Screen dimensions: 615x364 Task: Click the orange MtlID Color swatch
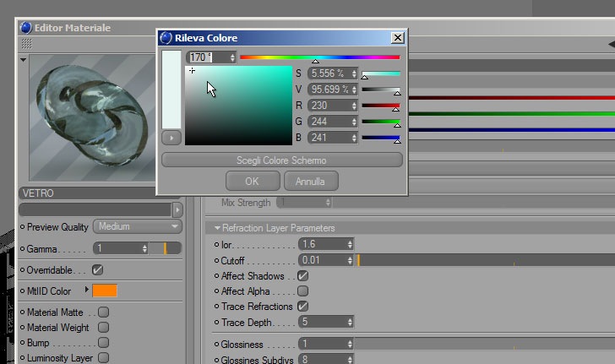tap(105, 291)
